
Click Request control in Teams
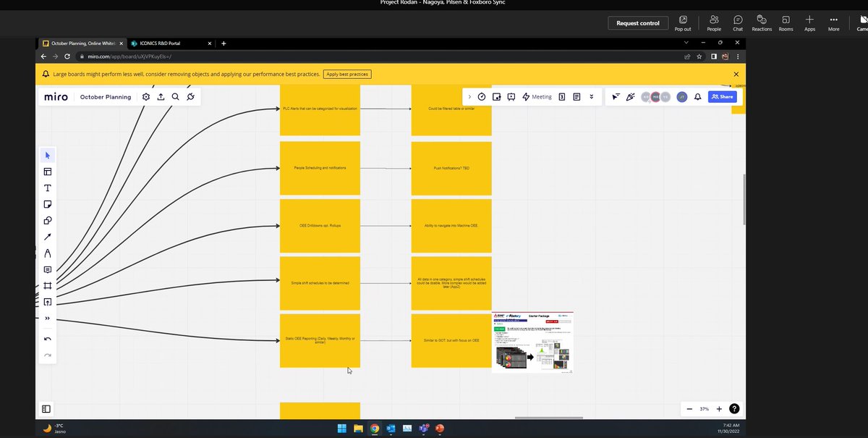pyautogui.click(x=638, y=23)
